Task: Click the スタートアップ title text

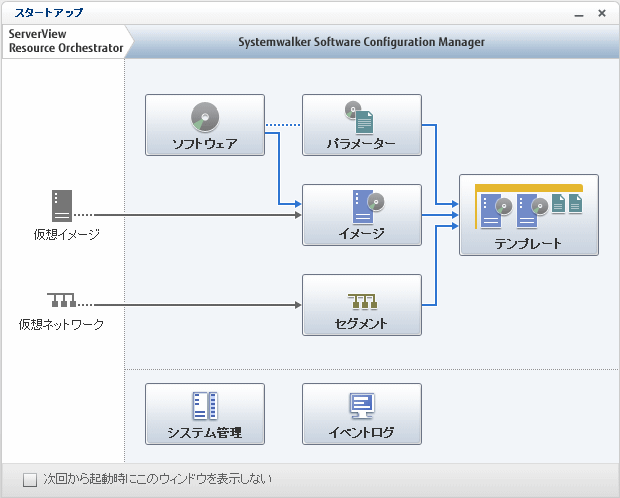Action: [x=49, y=13]
